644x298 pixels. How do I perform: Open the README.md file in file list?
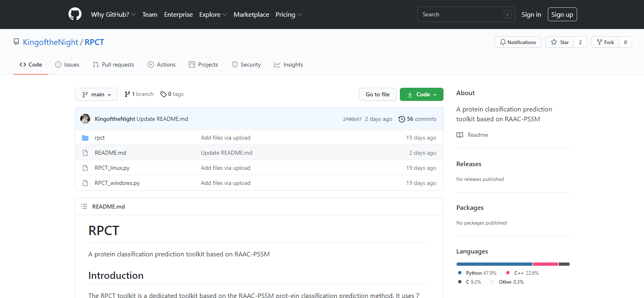[110, 153]
